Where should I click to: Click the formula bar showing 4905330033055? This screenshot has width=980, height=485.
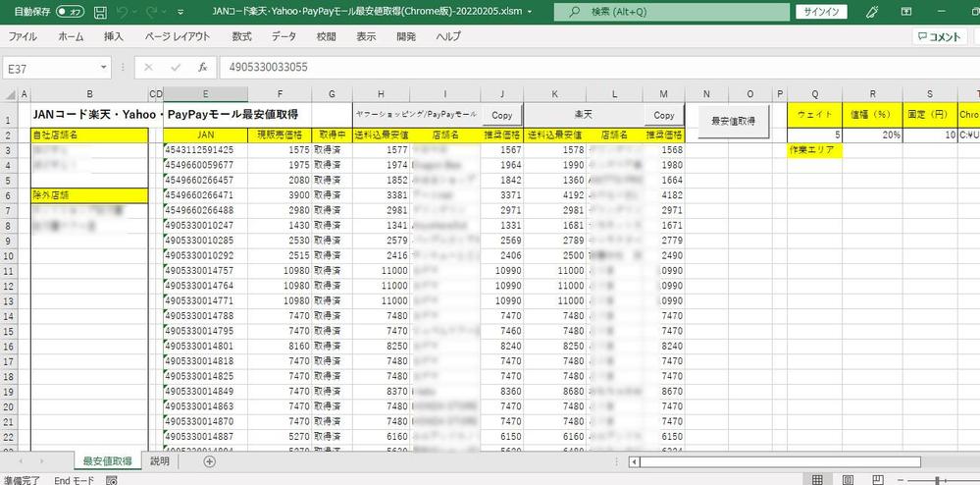click(x=600, y=68)
